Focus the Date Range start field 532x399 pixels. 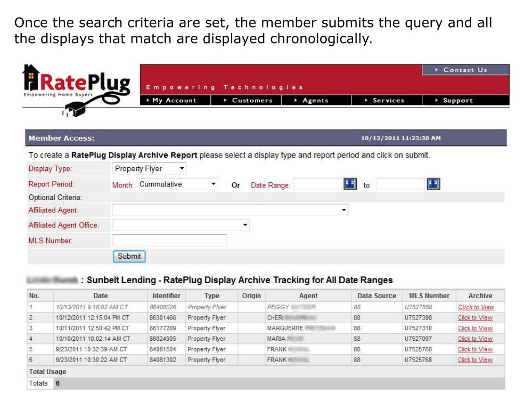pyautogui.click(x=317, y=184)
